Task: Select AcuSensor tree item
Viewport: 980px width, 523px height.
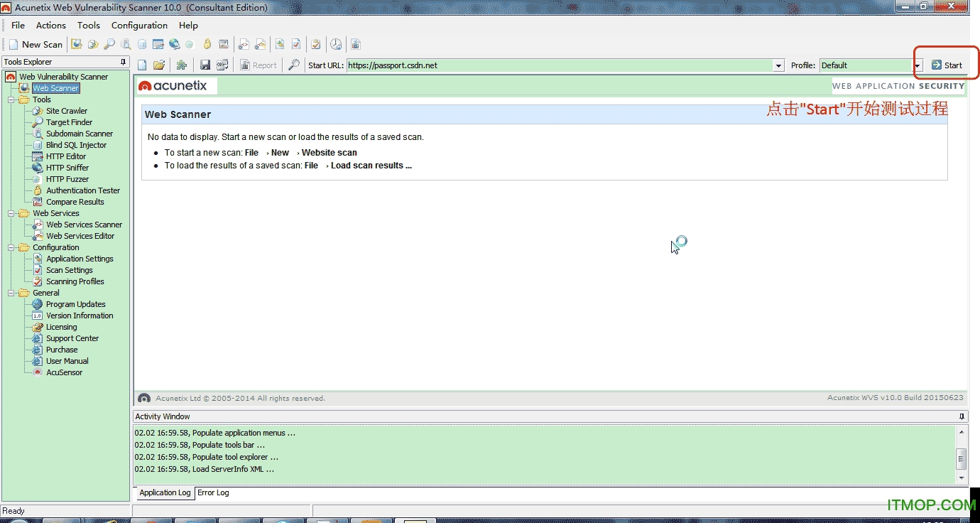Action: (x=64, y=372)
